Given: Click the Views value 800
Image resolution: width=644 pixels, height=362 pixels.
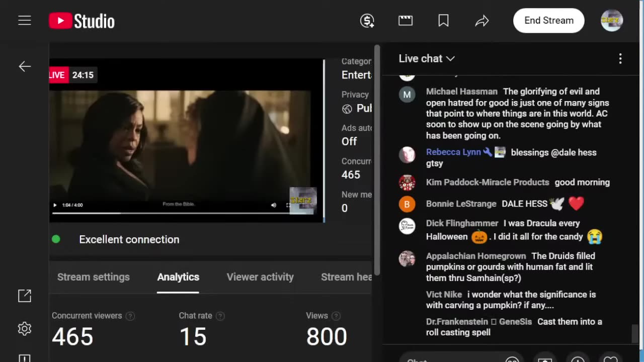Looking at the screenshot, I should point(327,336).
